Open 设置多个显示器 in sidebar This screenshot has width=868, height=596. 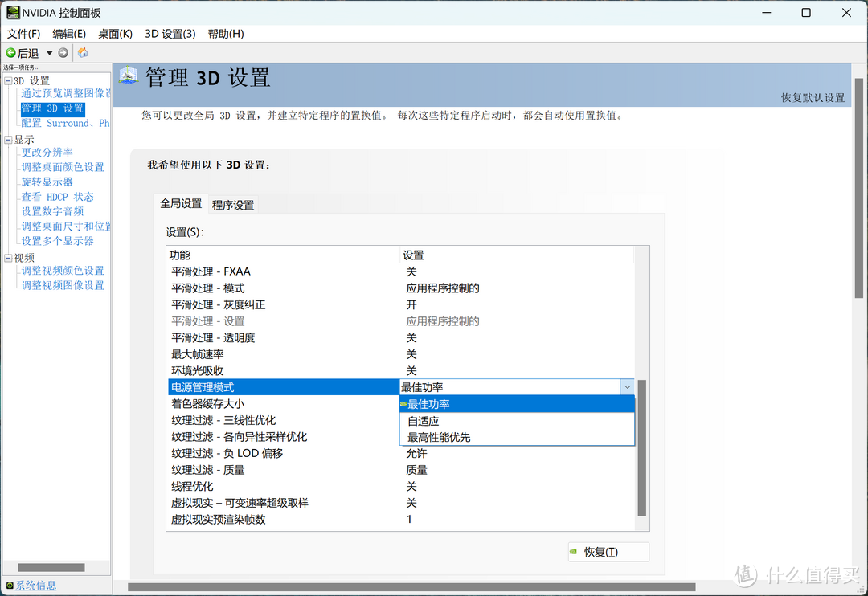pos(58,241)
